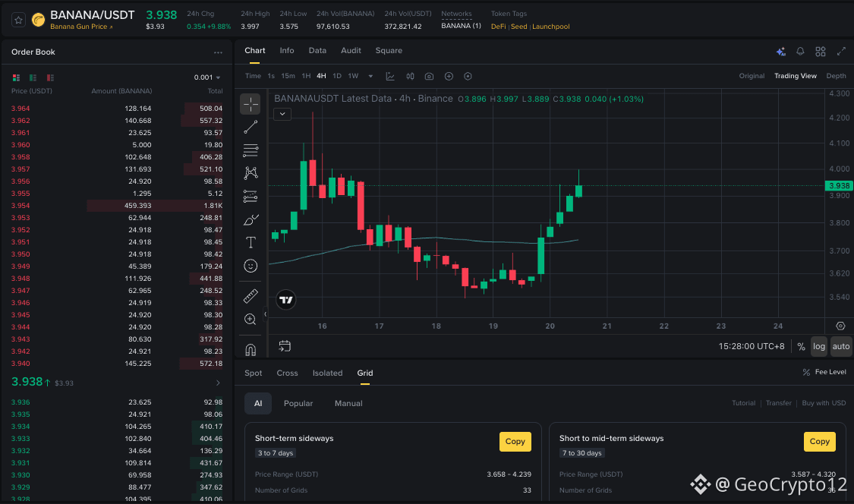Select the horizontal lines Fibonacci tool

251,150
